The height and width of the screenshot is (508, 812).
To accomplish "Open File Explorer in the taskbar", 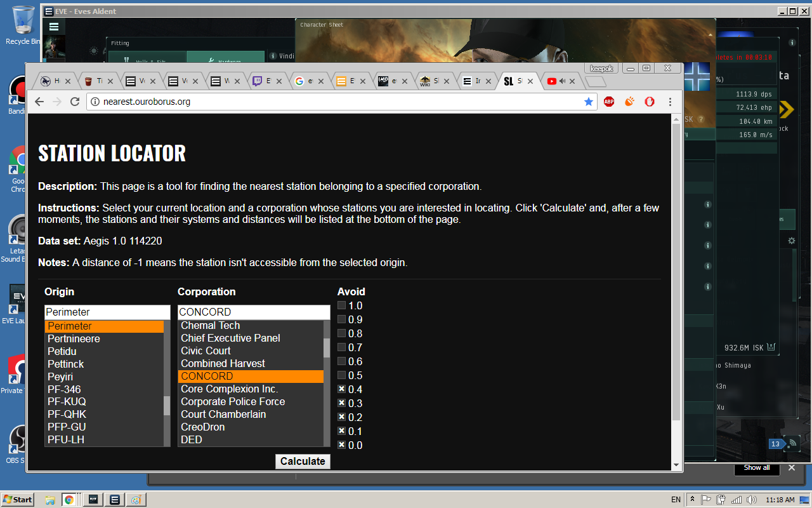I will tap(50, 500).
